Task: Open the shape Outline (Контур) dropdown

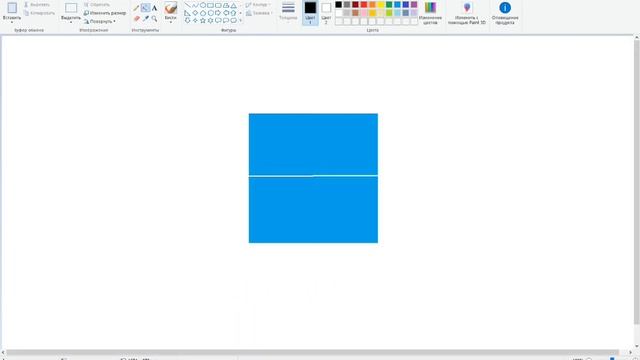Action: pyautogui.click(x=258, y=4)
